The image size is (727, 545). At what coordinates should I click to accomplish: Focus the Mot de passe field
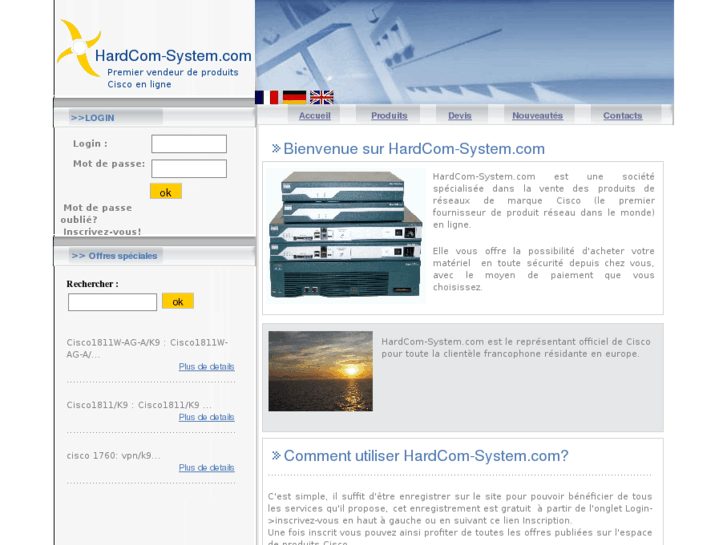pyautogui.click(x=189, y=168)
